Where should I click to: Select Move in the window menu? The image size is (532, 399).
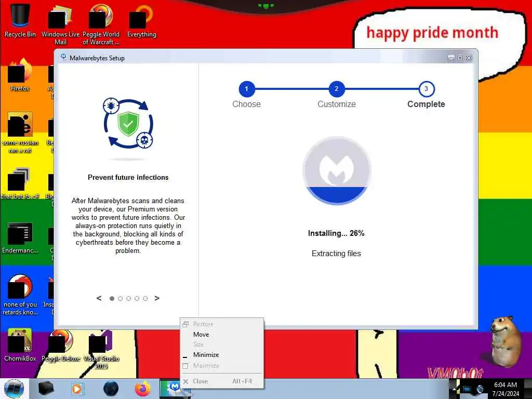coord(222,335)
